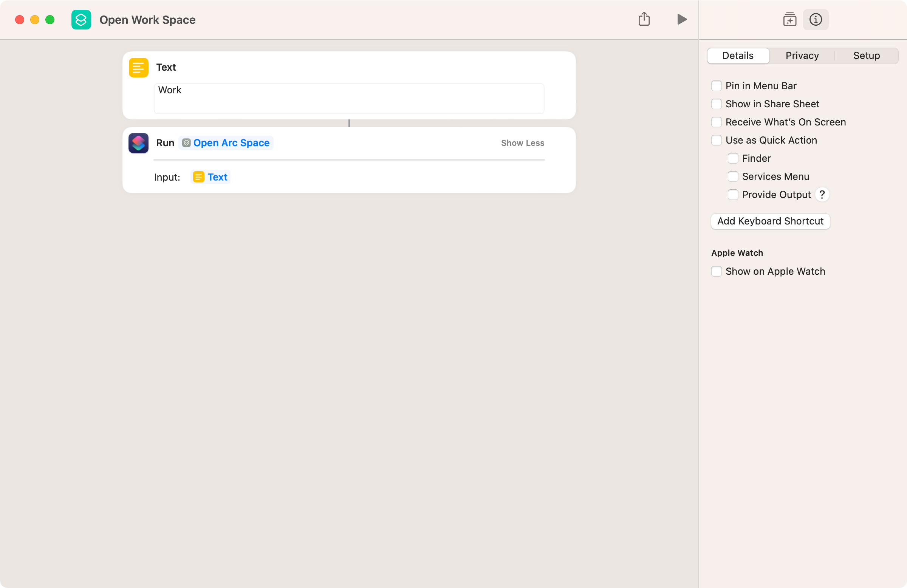The width and height of the screenshot is (907, 588).
Task: Select the Privacy tab in sidebar
Action: 802,55
